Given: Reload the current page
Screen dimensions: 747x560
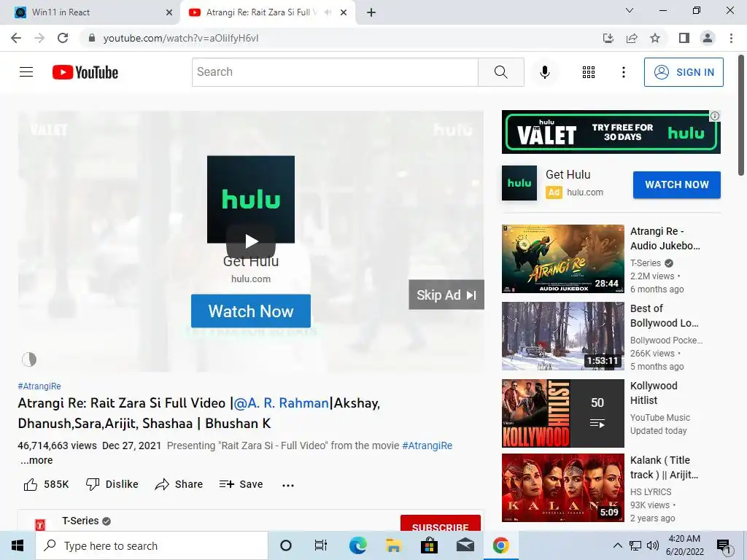Looking at the screenshot, I should click(x=63, y=38).
